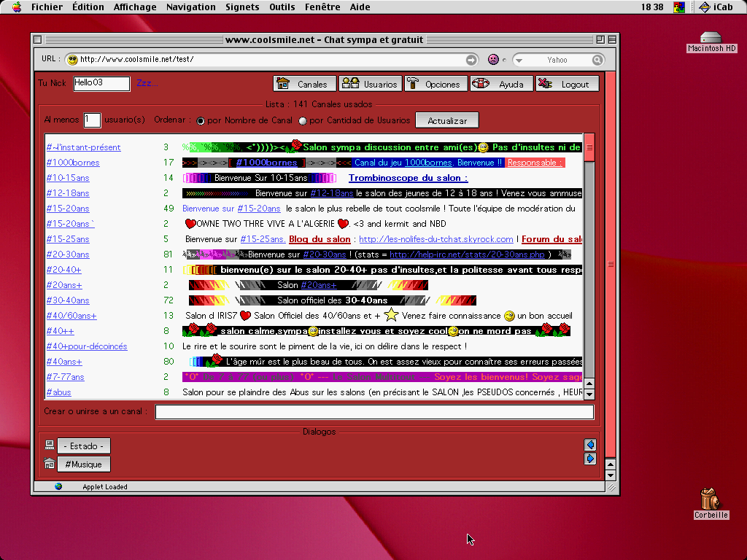Open the Fichier menu
The width and height of the screenshot is (747, 560).
47,7
